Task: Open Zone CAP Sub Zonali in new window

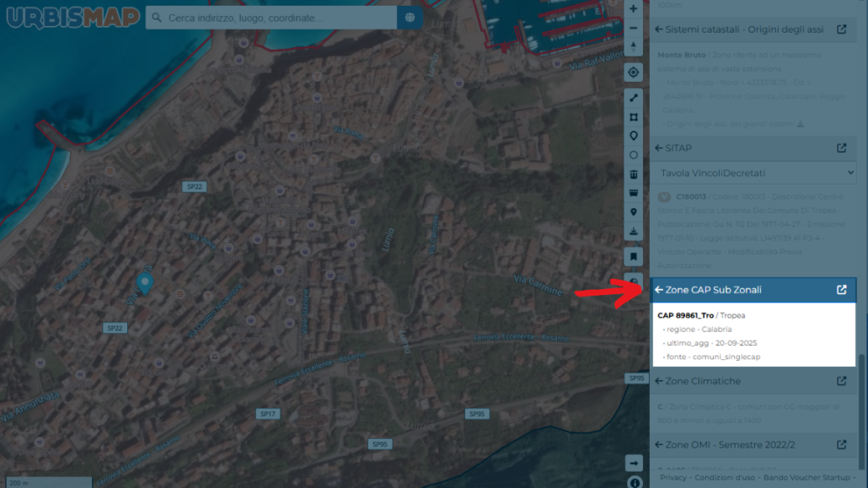Action: click(x=841, y=290)
